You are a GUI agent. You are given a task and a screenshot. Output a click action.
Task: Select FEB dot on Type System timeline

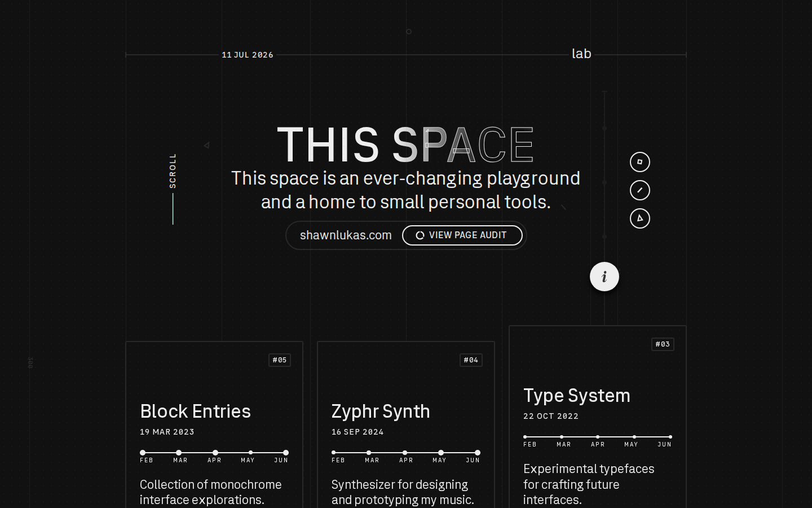pos(525,437)
